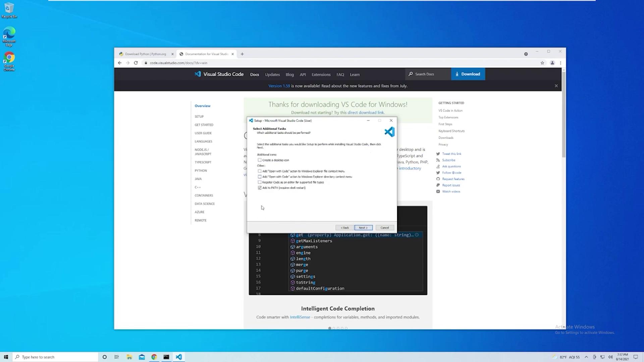
Task: Click VS Code icon in taskbar
Action: tap(178, 357)
